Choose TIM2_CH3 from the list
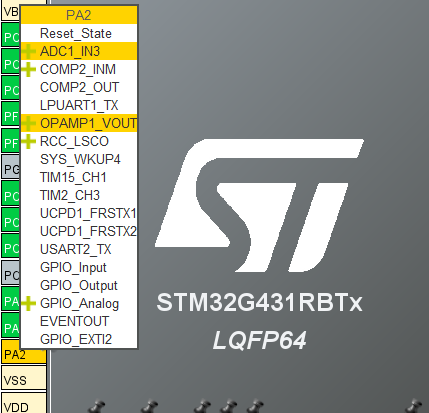The width and height of the screenshot is (429, 413). [79, 195]
